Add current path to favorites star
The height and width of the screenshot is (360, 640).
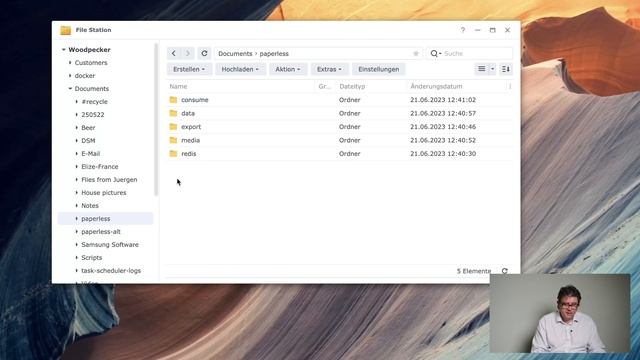point(416,53)
